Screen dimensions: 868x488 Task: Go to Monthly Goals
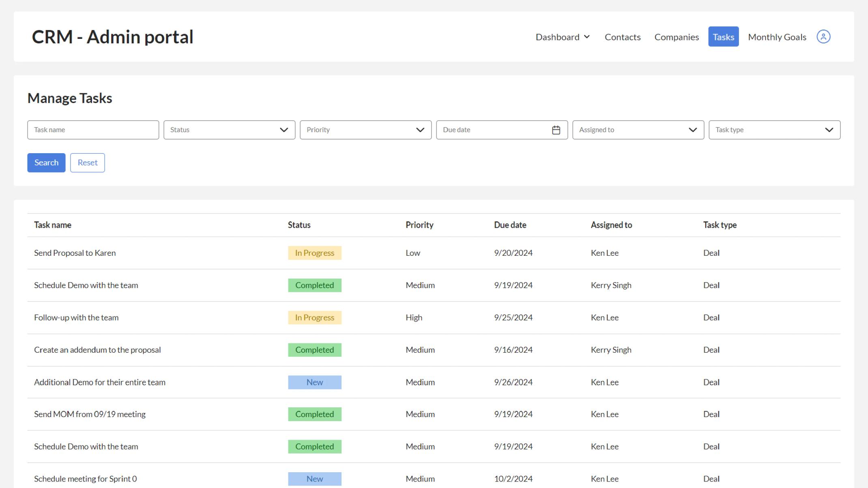tap(777, 36)
